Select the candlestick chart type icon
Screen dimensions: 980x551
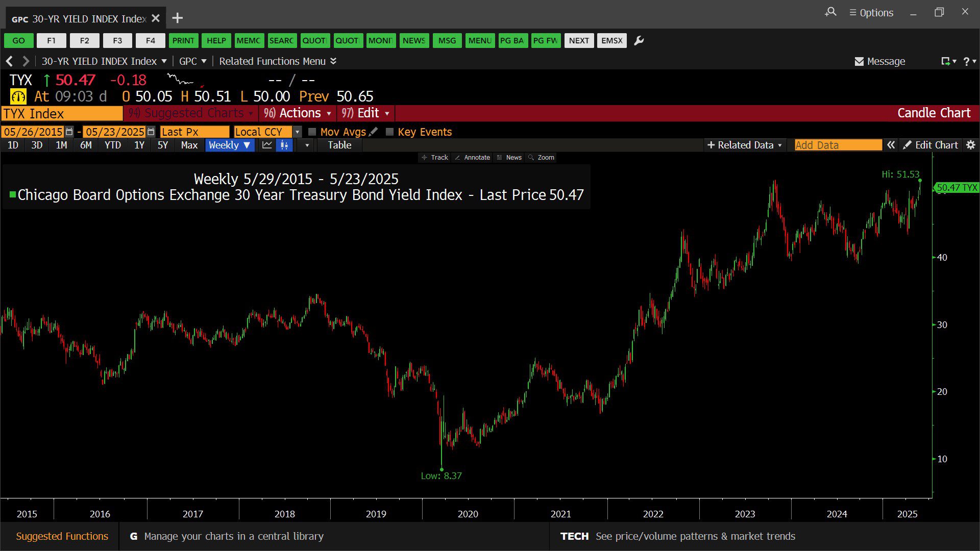(x=284, y=145)
